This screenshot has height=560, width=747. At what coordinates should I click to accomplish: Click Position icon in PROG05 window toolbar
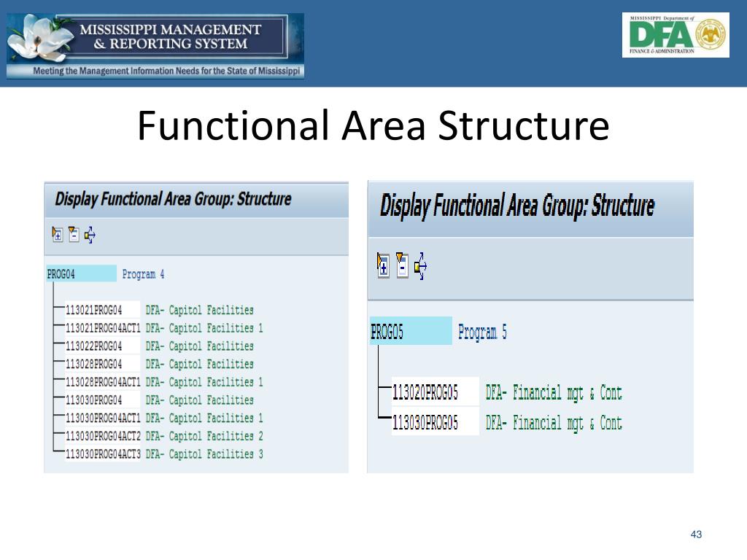pos(421,265)
